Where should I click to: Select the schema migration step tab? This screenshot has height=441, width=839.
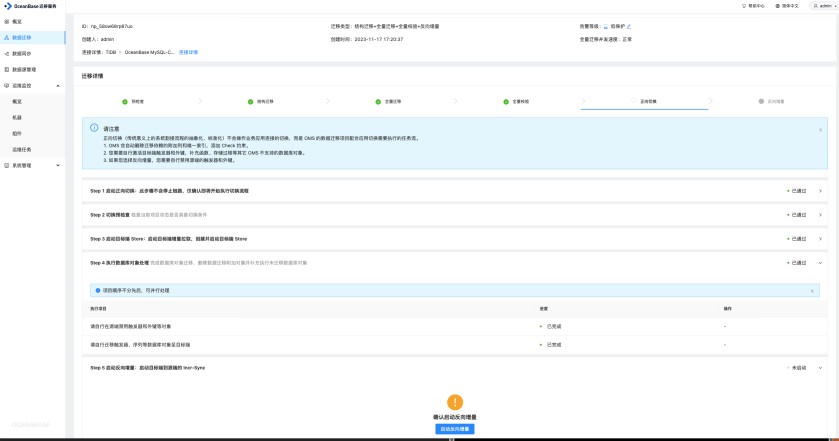(x=261, y=101)
